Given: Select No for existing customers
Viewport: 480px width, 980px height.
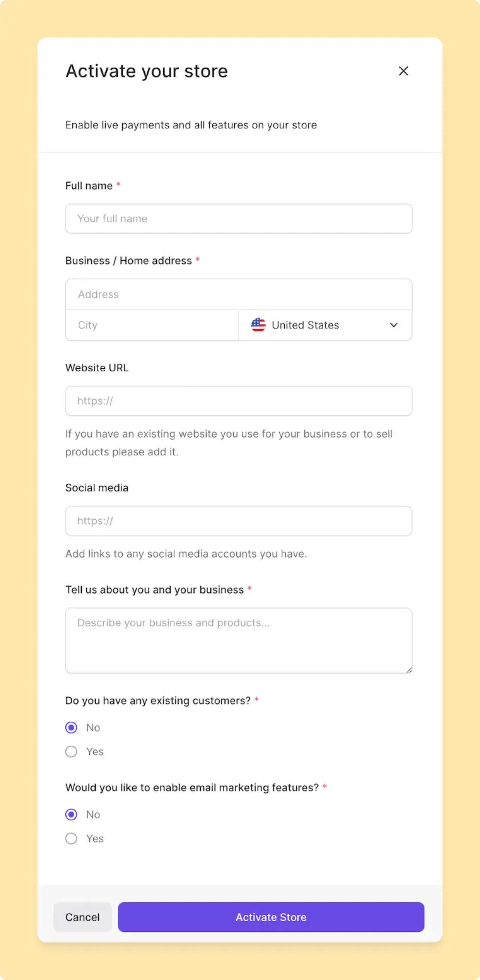Looking at the screenshot, I should [x=71, y=727].
